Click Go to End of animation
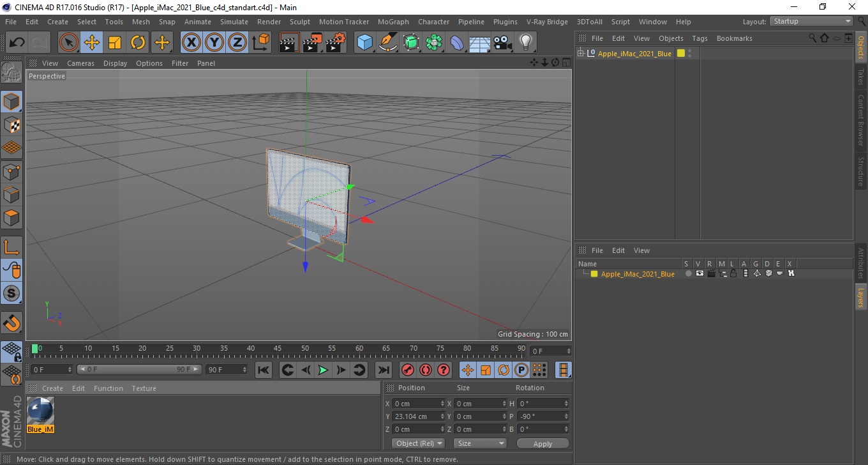Viewport: 868px width, 465px height. click(x=383, y=370)
